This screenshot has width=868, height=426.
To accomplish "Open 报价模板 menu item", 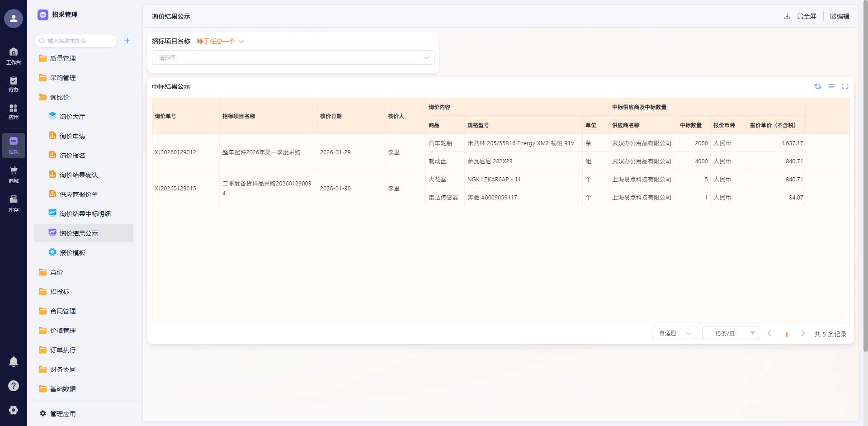I will pyautogui.click(x=84, y=253).
